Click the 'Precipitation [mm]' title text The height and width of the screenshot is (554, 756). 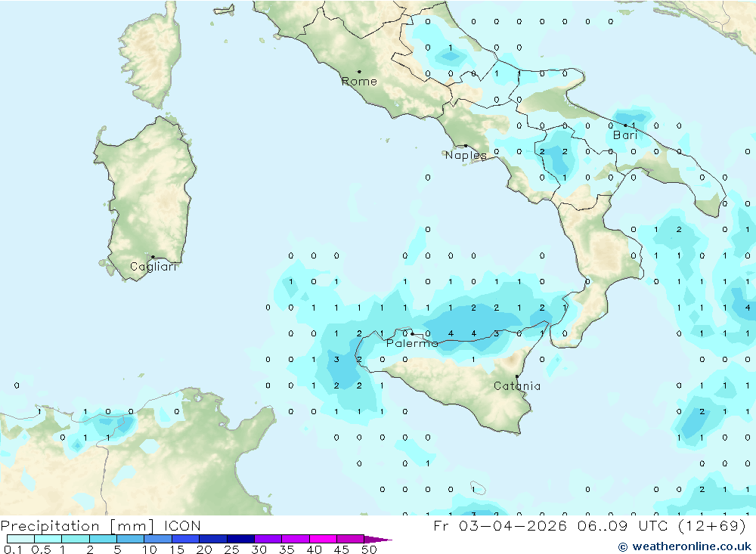[x=77, y=526]
